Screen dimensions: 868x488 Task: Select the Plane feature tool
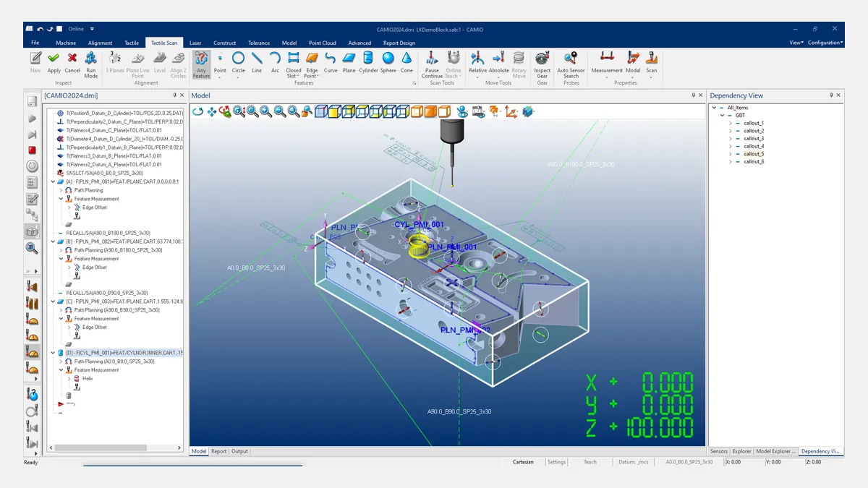(349, 62)
